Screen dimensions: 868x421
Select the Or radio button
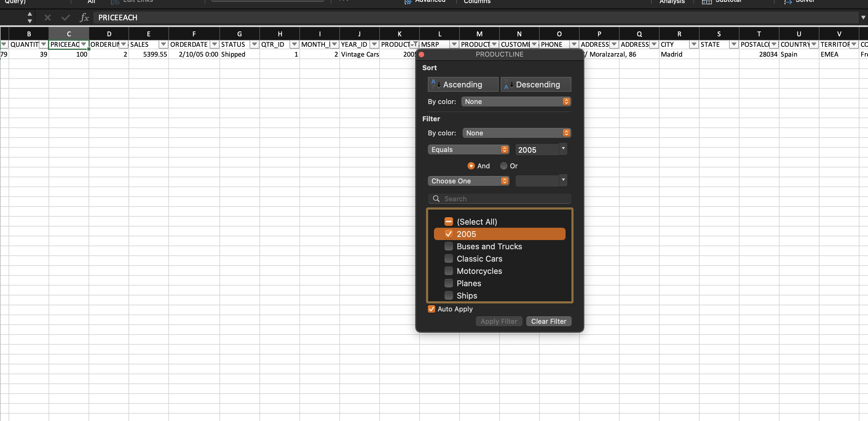tap(503, 166)
